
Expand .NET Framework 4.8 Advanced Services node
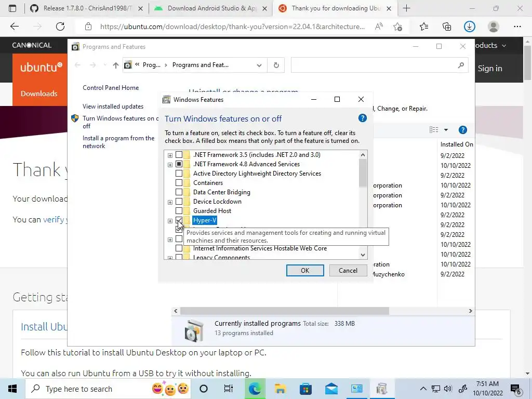170,165
